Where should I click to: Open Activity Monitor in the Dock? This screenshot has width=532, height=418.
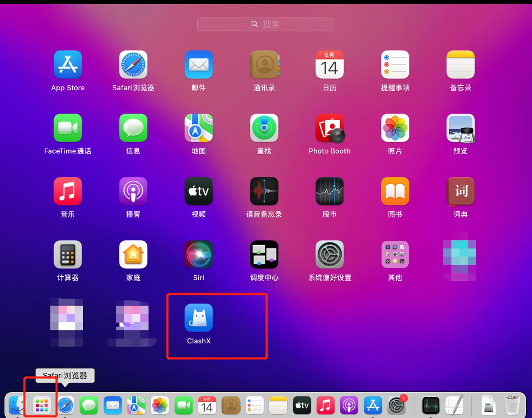point(431,406)
